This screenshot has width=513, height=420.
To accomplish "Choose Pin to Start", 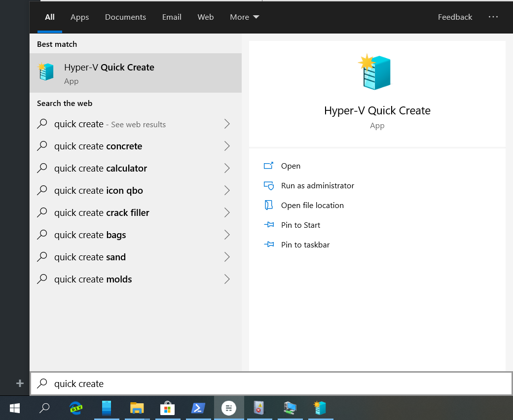I will [x=301, y=225].
